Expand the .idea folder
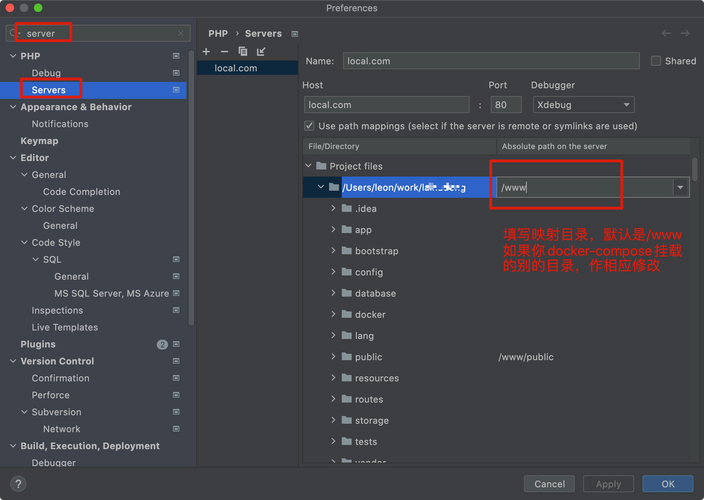 point(333,208)
